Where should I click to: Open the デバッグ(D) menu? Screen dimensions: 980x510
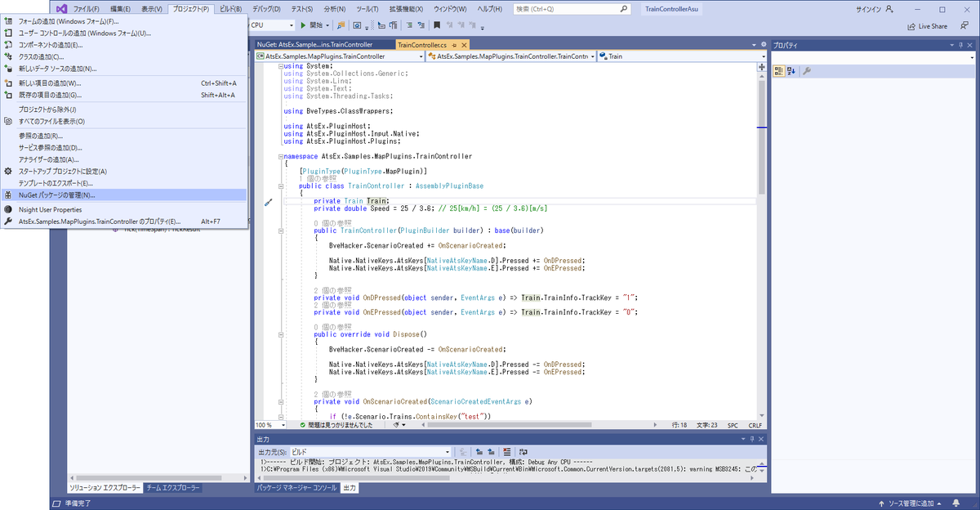coord(268,8)
